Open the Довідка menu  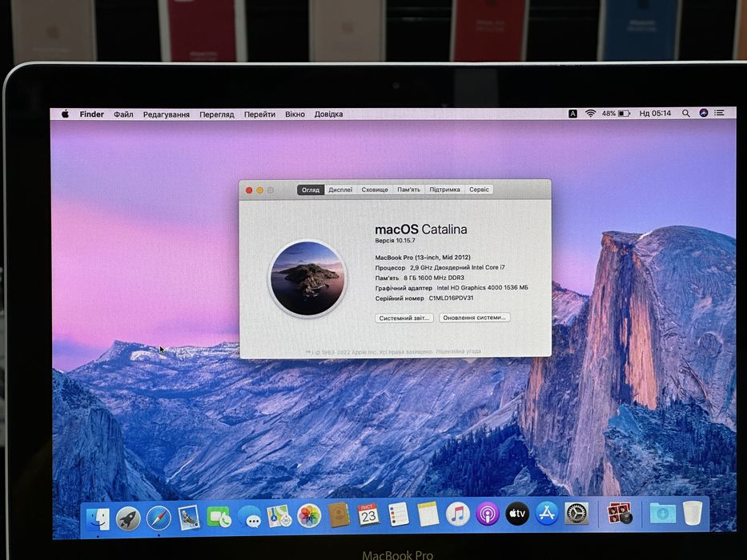click(x=328, y=114)
